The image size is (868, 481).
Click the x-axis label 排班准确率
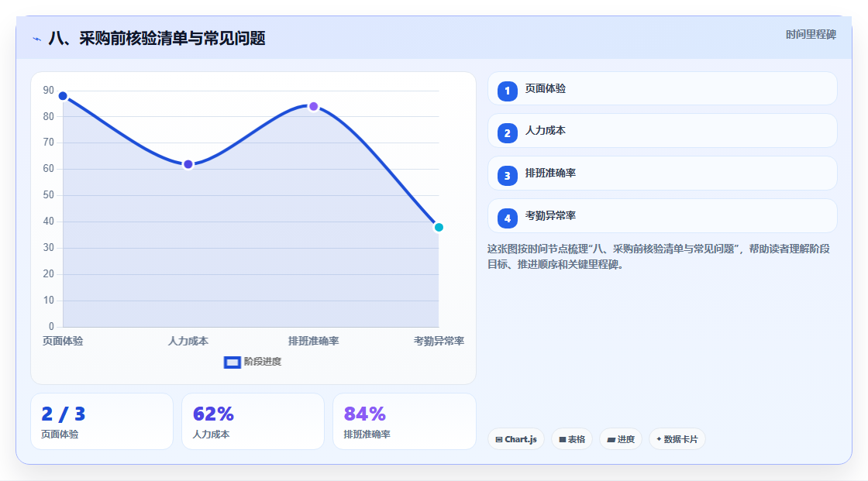point(313,341)
